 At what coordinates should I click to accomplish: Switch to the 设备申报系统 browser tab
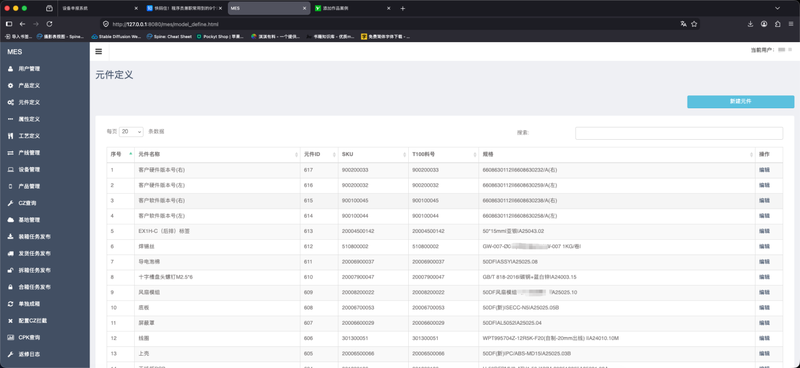(x=98, y=8)
